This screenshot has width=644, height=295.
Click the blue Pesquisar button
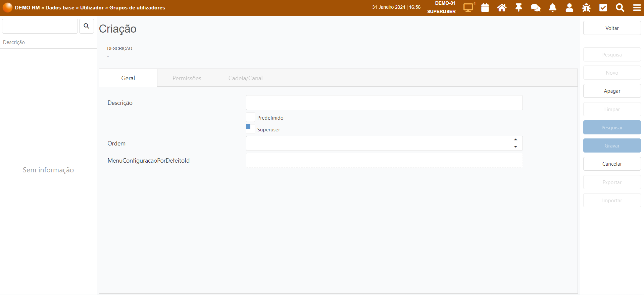[612, 127]
